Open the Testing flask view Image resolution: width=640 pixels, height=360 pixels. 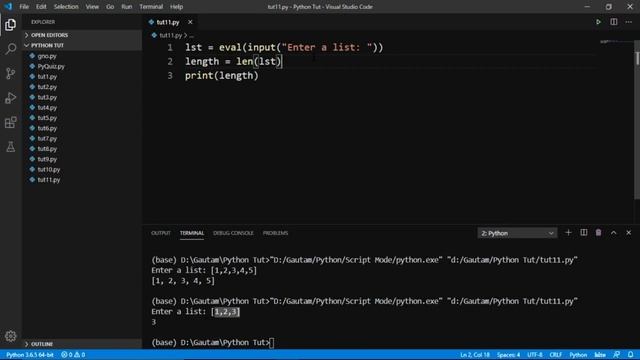coord(11,147)
